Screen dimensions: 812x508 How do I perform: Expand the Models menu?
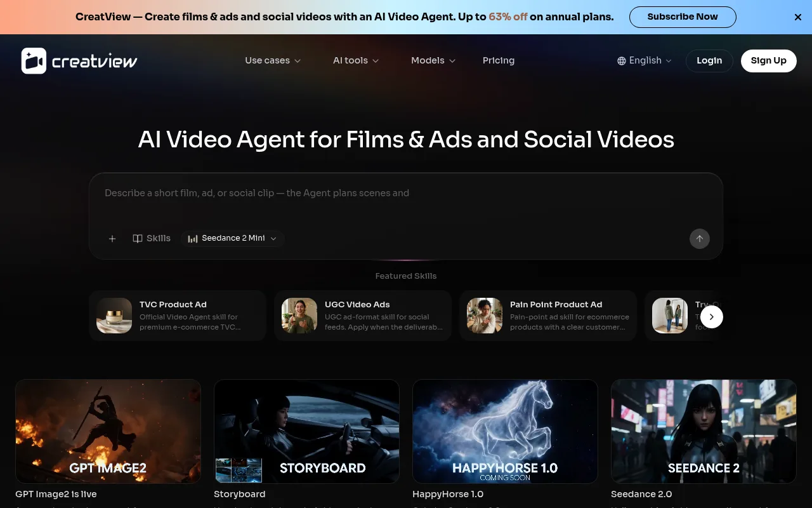pyautogui.click(x=433, y=61)
